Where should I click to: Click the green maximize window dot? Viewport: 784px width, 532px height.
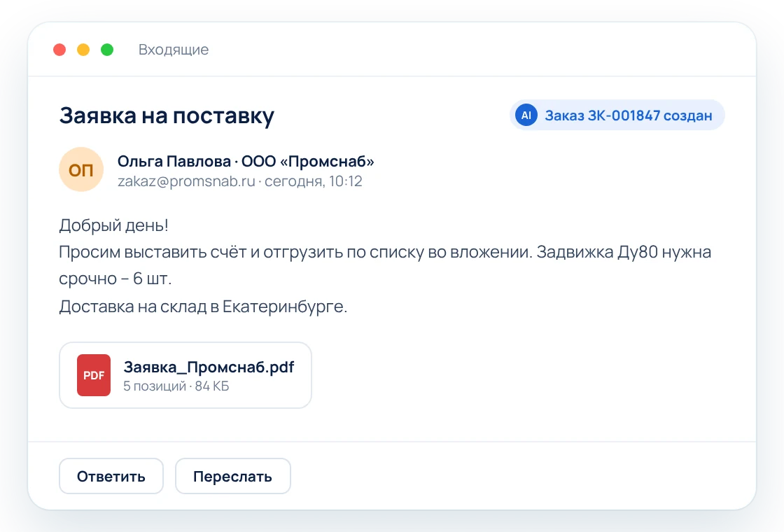tap(107, 50)
